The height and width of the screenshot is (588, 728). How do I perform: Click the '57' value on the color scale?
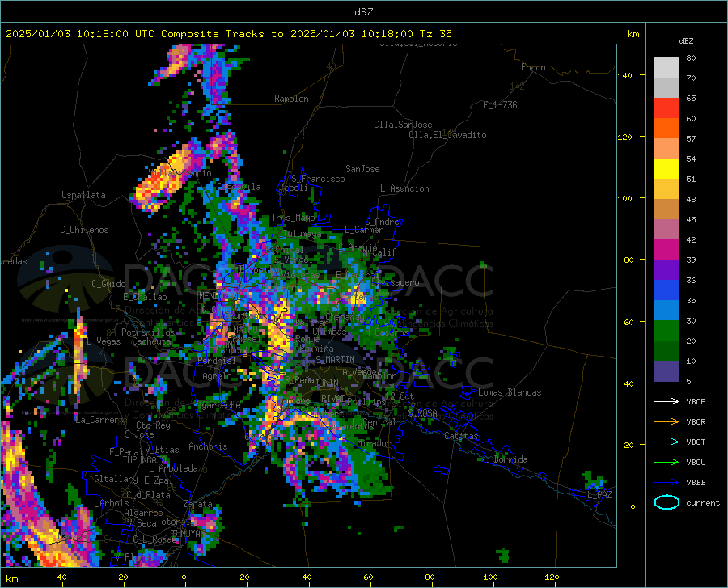691,139
